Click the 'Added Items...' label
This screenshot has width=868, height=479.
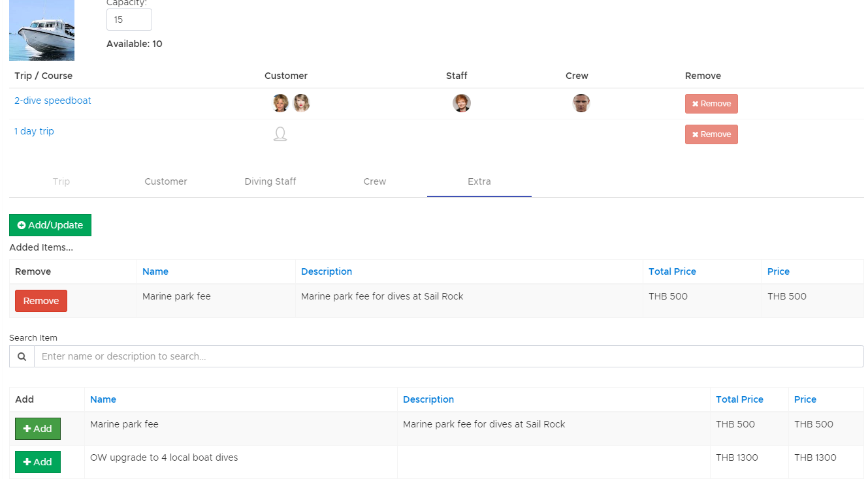[41, 247]
